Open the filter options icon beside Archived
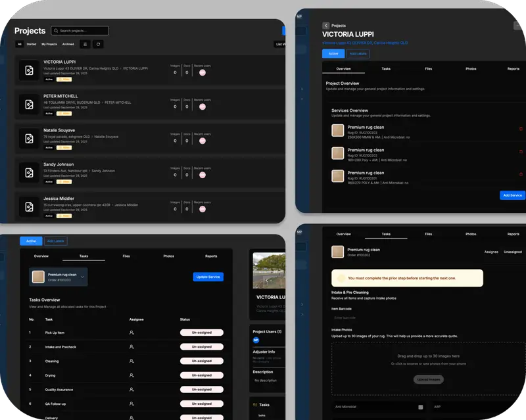Image resolution: width=526 pixels, height=420 pixels. tap(84, 43)
